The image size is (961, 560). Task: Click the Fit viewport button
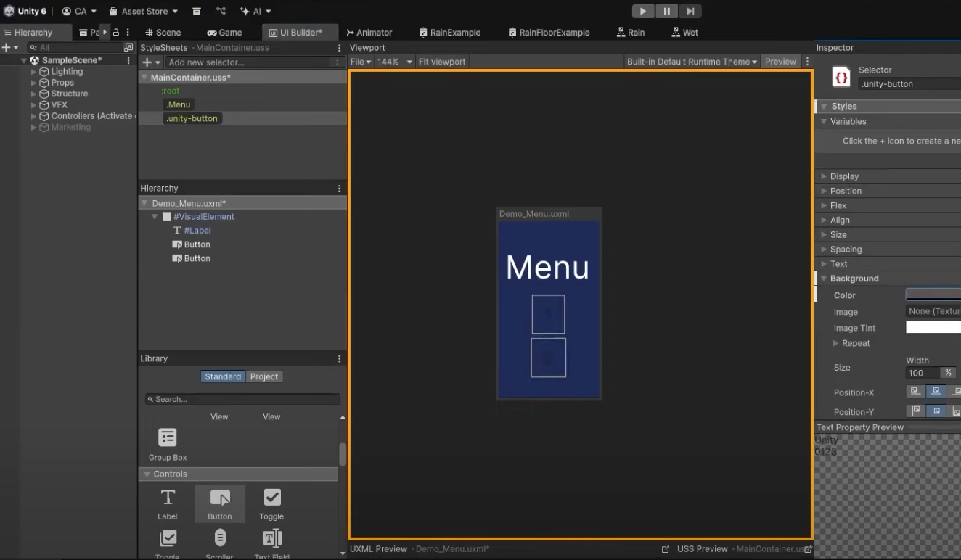pos(442,62)
